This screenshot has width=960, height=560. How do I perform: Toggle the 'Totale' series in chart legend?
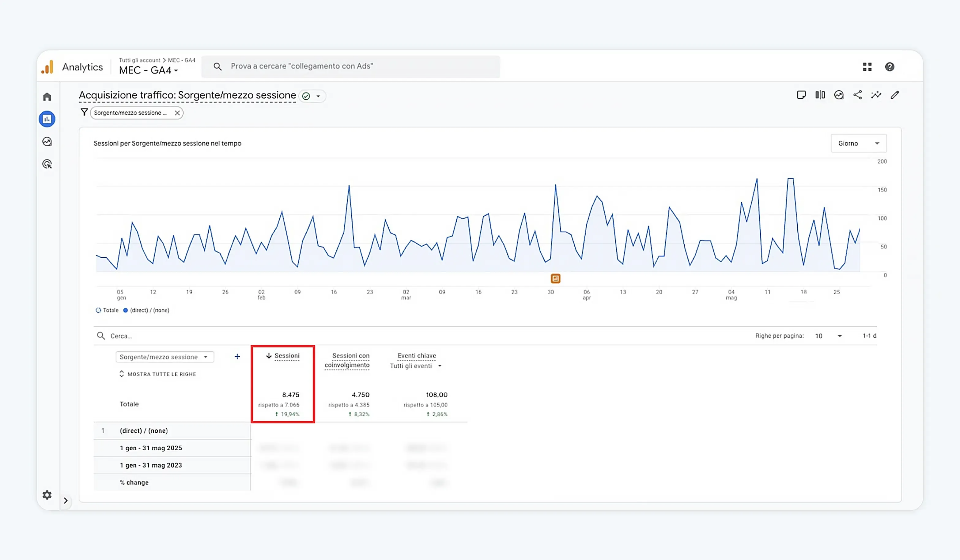[x=107, y=310]
